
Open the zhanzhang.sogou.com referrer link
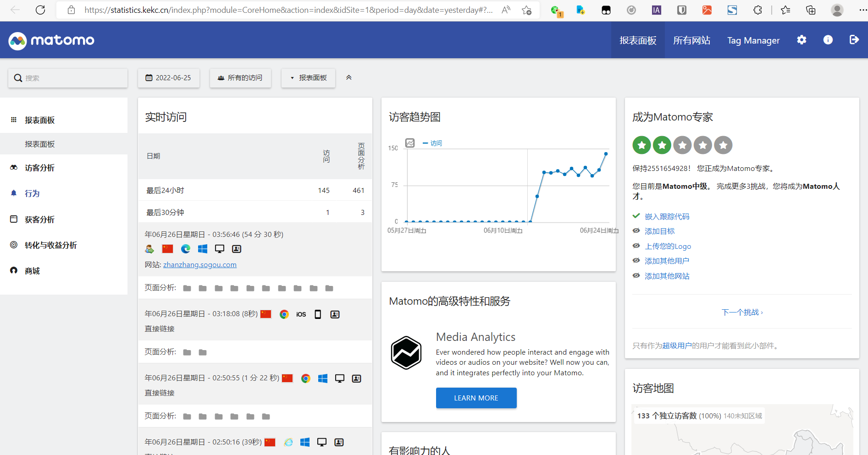click(x=200, y=264)
